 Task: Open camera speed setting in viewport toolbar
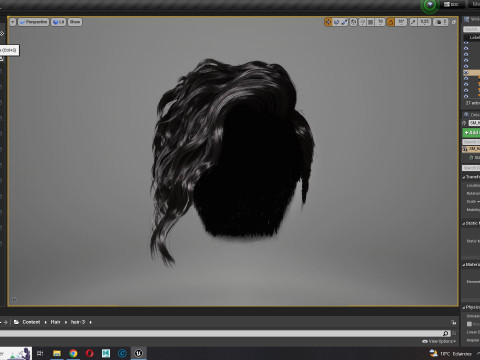441,22
